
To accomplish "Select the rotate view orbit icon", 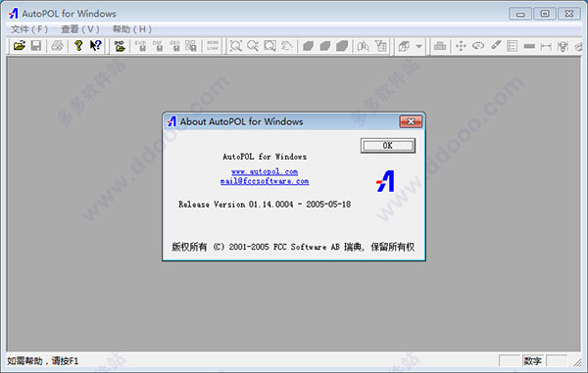I will [x=478, y=46].
